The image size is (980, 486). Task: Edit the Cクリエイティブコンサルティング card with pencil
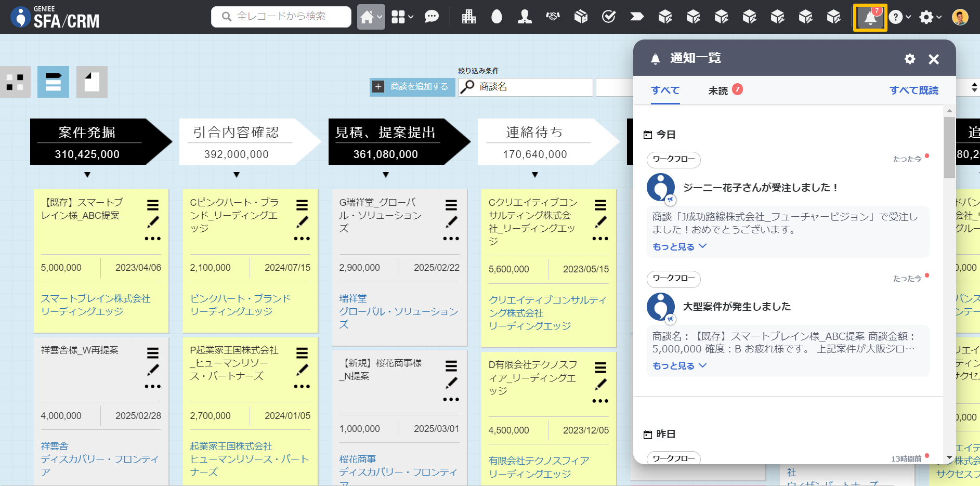click(x=600, y=222)
